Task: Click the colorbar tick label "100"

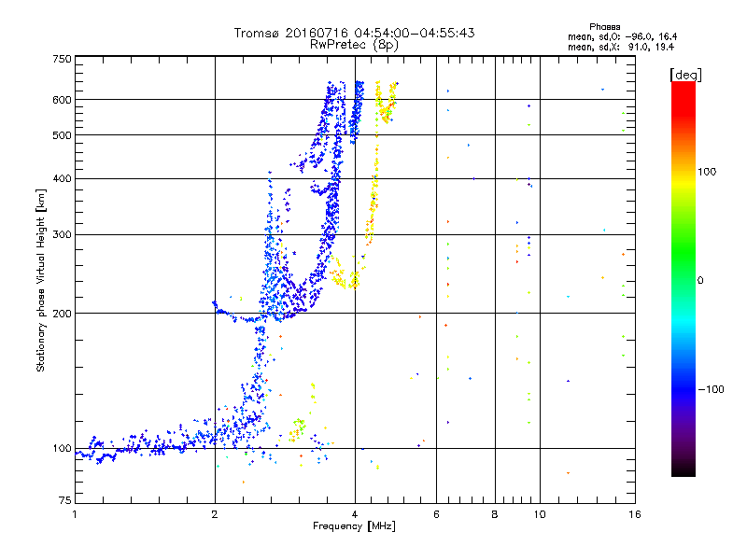Action: (707, 172)
